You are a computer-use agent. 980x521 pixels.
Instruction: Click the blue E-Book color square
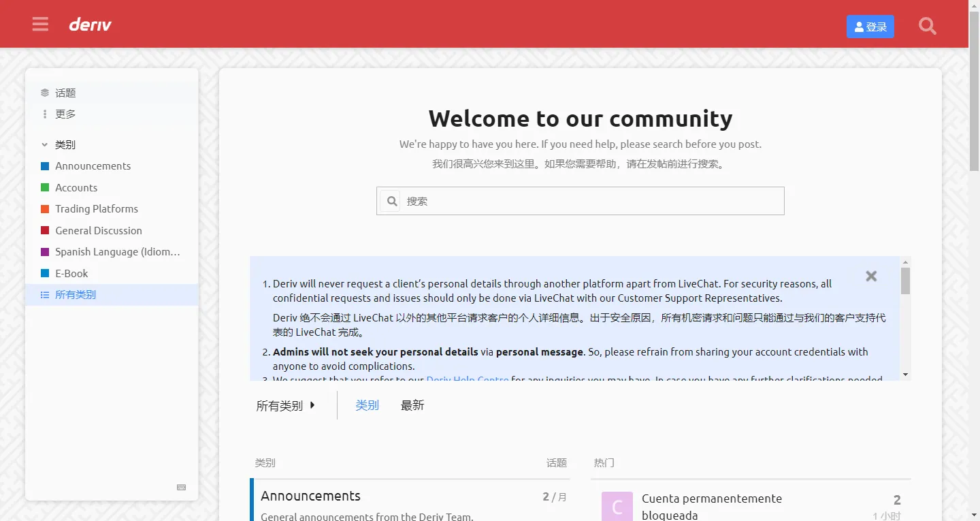click(x=45, y=273)
